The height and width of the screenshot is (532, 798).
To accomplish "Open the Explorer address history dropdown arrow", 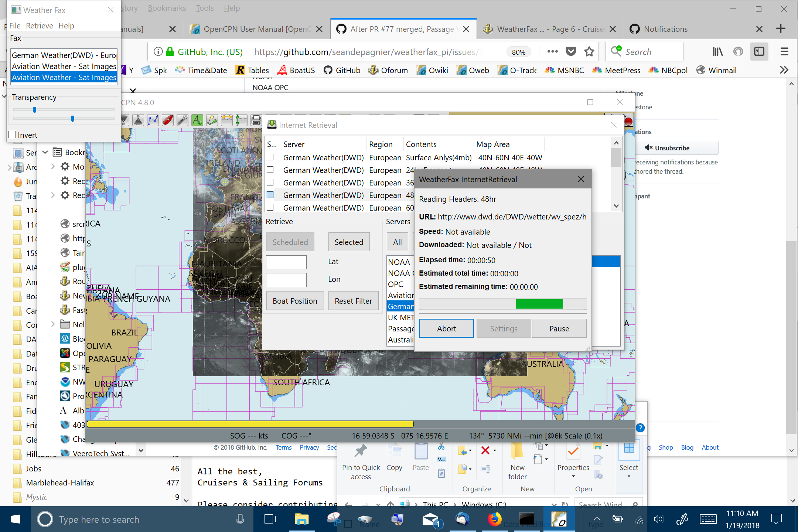I will click(554, 505).
